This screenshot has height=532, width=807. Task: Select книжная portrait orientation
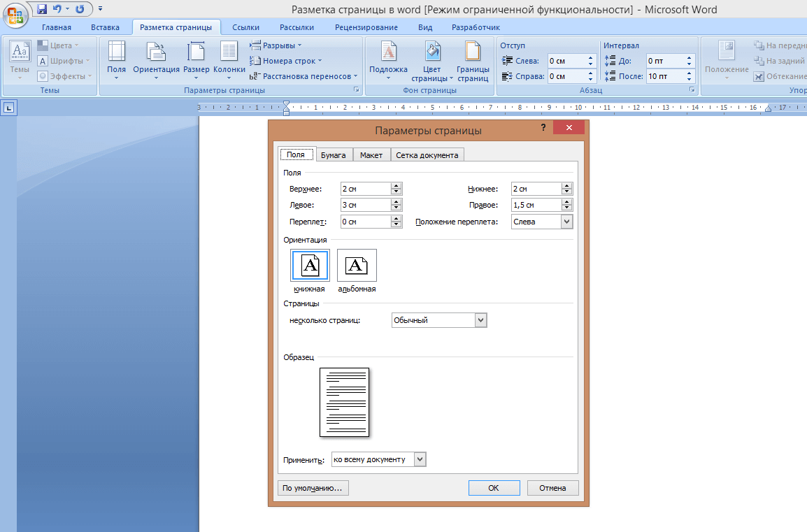tap(310, 266)
